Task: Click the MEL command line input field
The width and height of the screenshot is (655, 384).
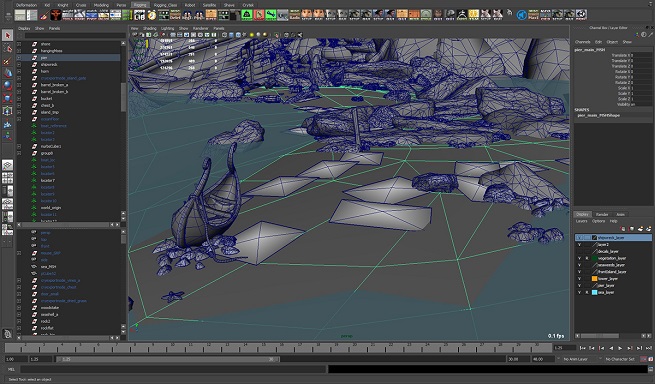Action: tap(173, 369)
